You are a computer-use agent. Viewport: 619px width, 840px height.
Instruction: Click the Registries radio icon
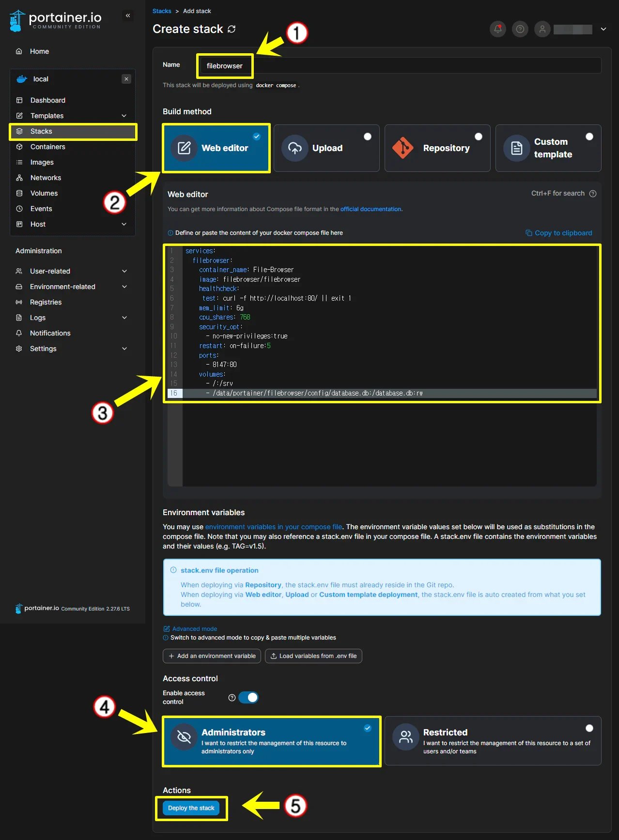pyautogui.click(x=19, y=302)
